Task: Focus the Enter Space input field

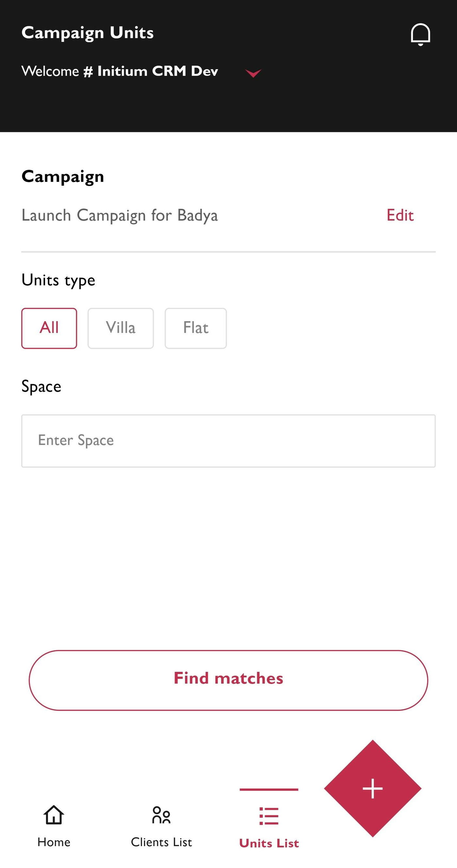Action: [x=228, y=441]
